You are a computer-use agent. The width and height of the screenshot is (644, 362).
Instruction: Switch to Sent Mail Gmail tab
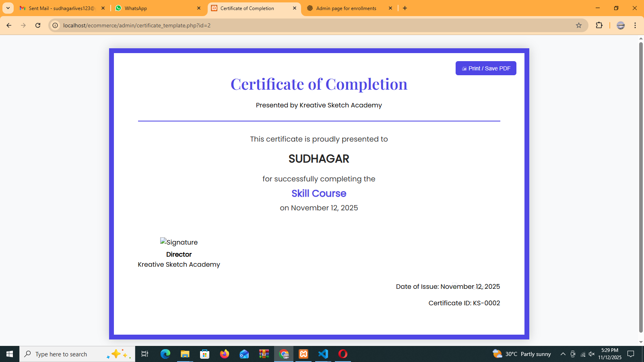click(60, 8)
